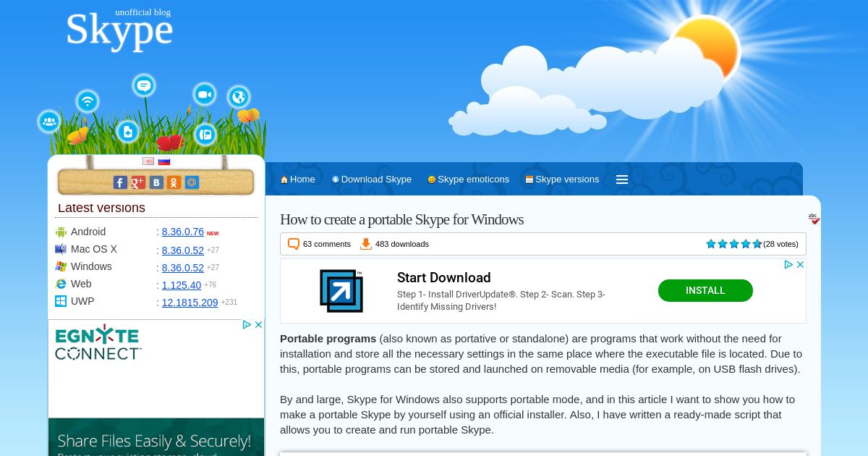This screenshot has height=456, width=868.
Task: Click the article title heading
Action: [401, 219]
